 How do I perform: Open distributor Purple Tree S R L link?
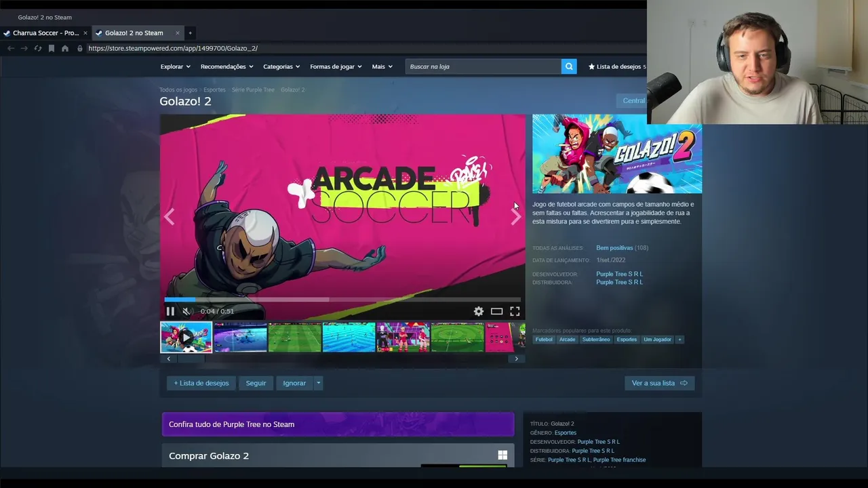coord(619,282)
